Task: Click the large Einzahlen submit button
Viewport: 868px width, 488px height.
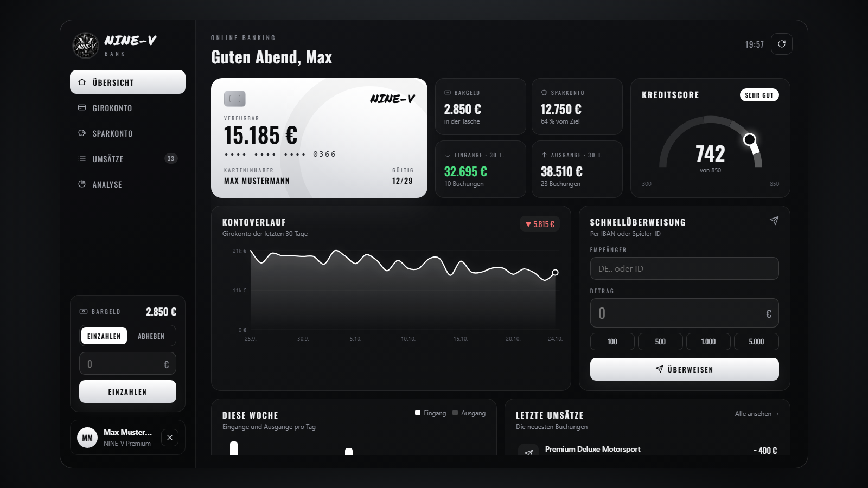Action: pos(127,391)
